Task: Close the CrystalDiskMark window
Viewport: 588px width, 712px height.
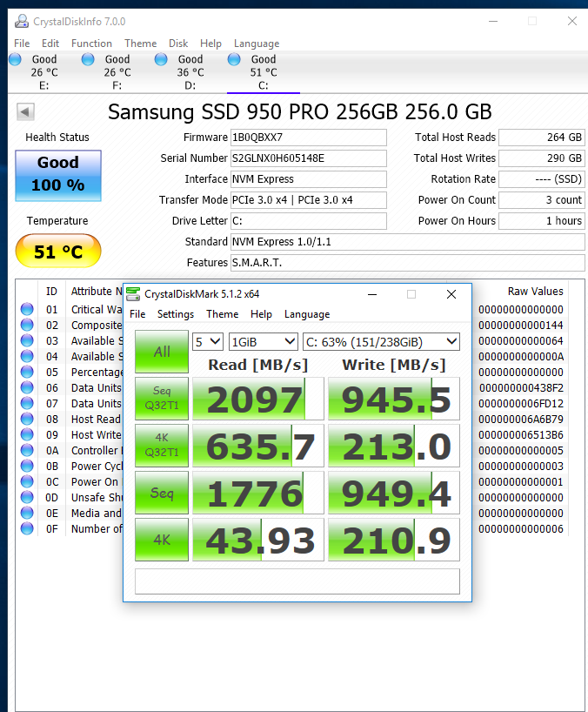Action: [x=451, y=294]
